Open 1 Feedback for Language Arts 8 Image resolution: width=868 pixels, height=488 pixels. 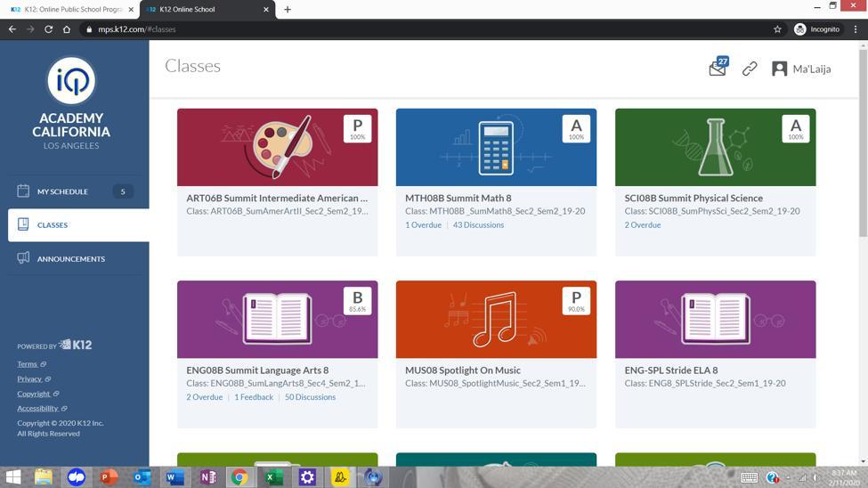(x=254, y=397)
